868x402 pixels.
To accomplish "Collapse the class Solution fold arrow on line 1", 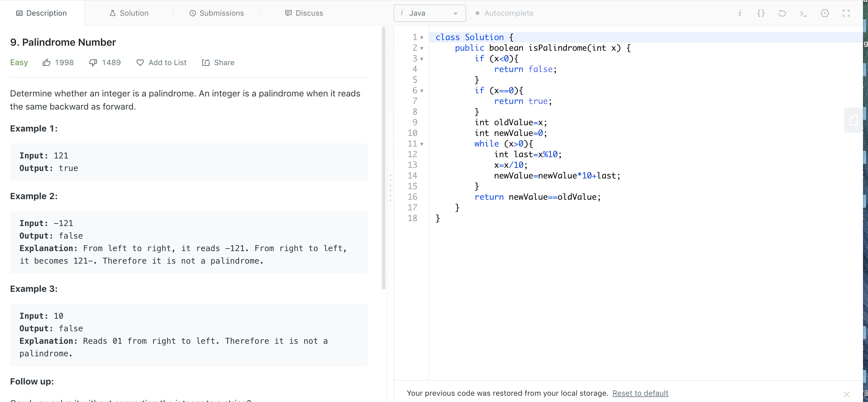I will click(422, 38).
